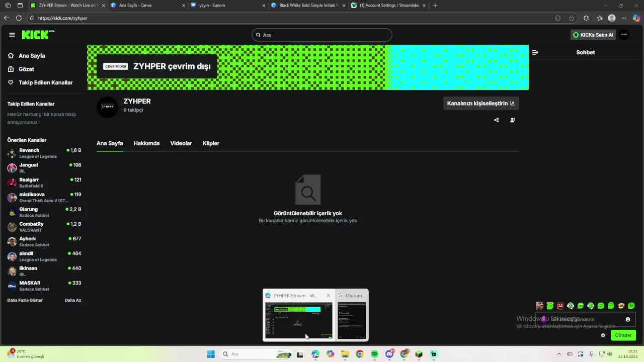
Task: Add page to favorites star icon
Action: [x=572, y=18]
